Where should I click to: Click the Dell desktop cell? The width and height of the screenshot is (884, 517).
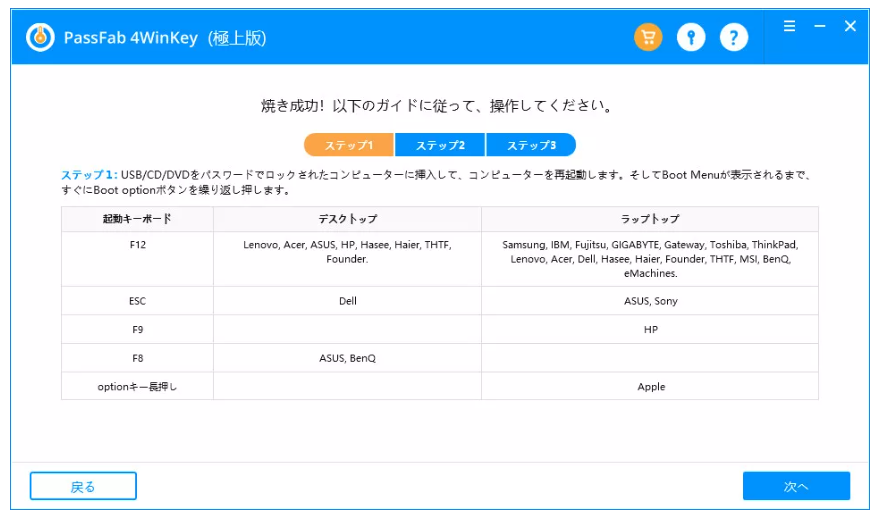tap(347, 301)
